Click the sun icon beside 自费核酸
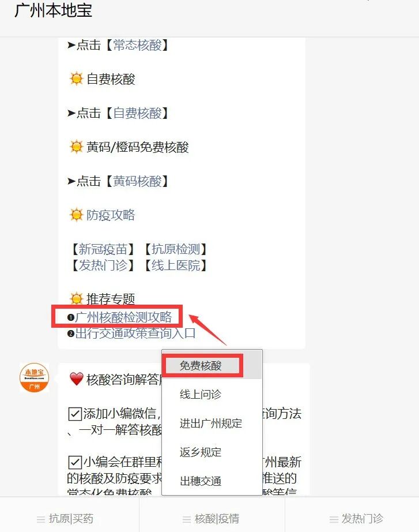Image resolution: width=419 pixels, height=532 pixels. [76, 78]
